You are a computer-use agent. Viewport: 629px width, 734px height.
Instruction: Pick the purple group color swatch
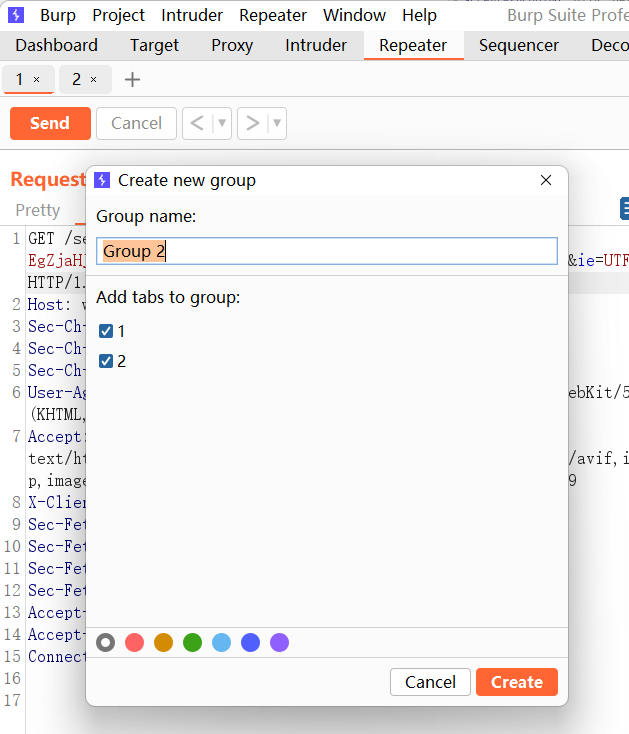point(279,643)
